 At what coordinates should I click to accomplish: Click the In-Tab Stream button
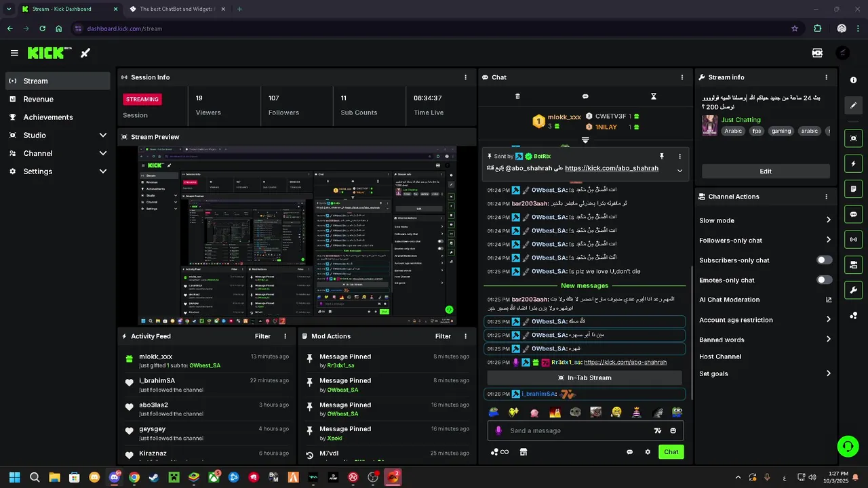point(585,378)
